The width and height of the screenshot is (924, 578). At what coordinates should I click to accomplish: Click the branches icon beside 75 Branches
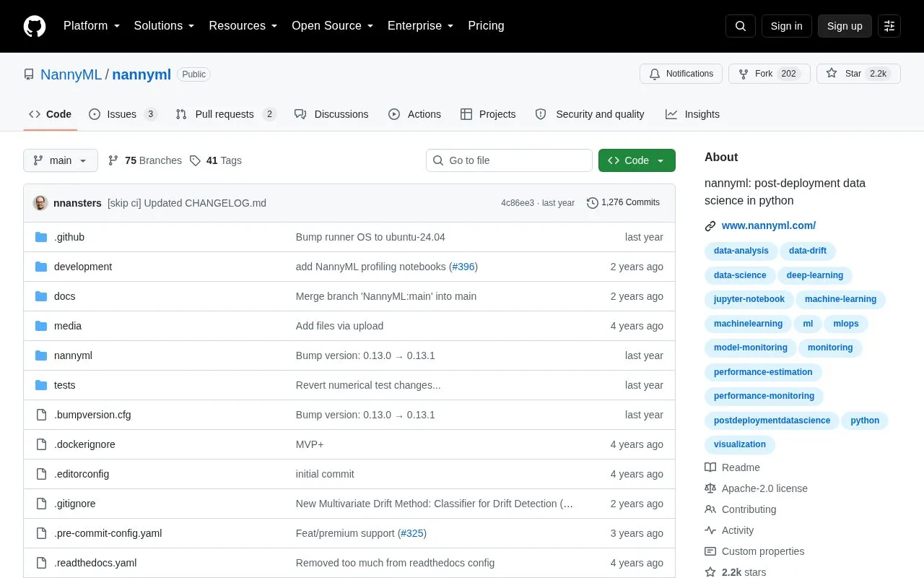(113, 160)
